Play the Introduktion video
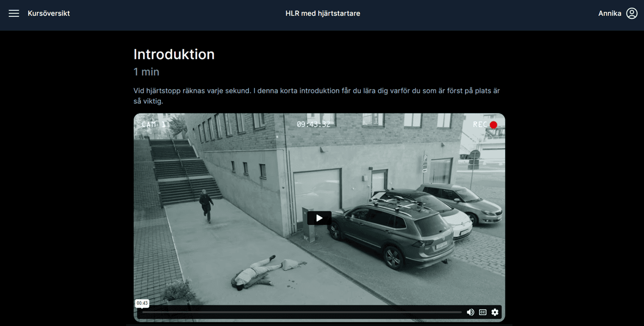Screen dimensions: 644x326 [319, 218]
